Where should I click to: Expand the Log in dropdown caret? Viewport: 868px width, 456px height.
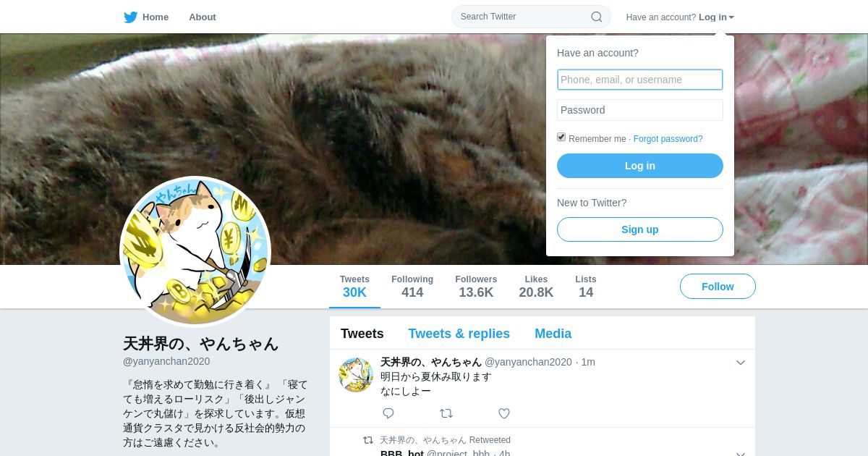pos(731,17)
